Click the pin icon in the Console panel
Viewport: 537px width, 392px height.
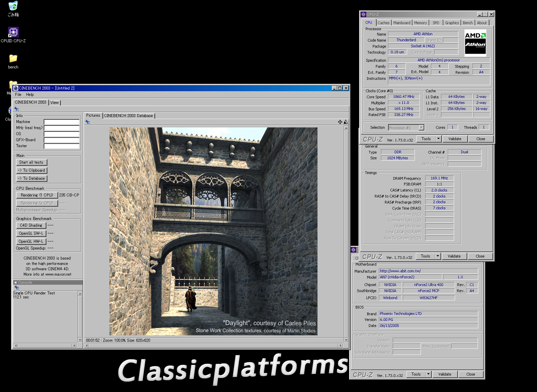point(16,288)
